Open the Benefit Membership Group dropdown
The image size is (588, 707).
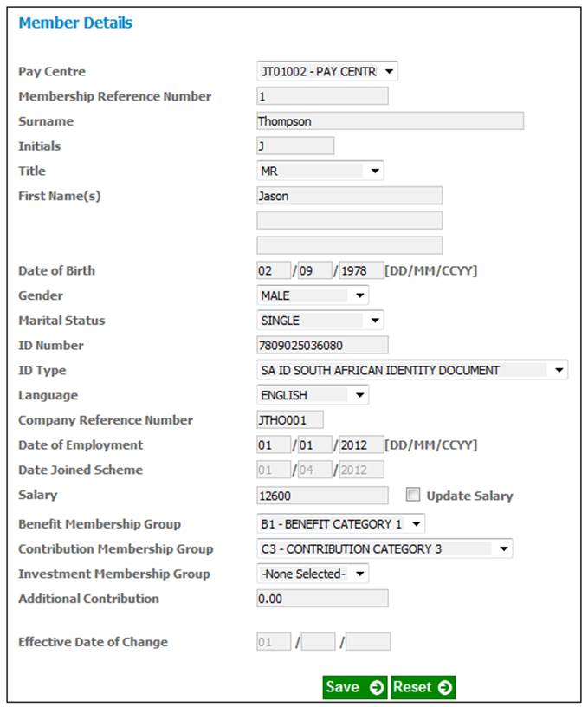point(340,523)
